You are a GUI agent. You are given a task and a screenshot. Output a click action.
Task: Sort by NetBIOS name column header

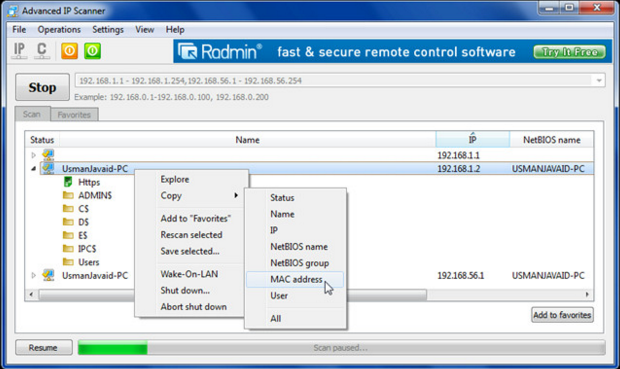click(x=552, y=140)
